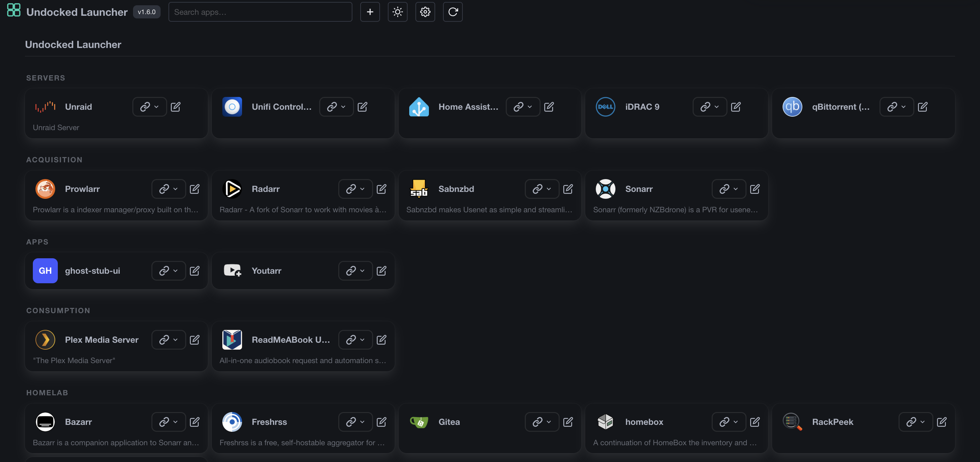Image resolution: width=980 pixels, height=462 pixels.
Task: Edit the Plex Media Server entry
Action: coord(194,339)
